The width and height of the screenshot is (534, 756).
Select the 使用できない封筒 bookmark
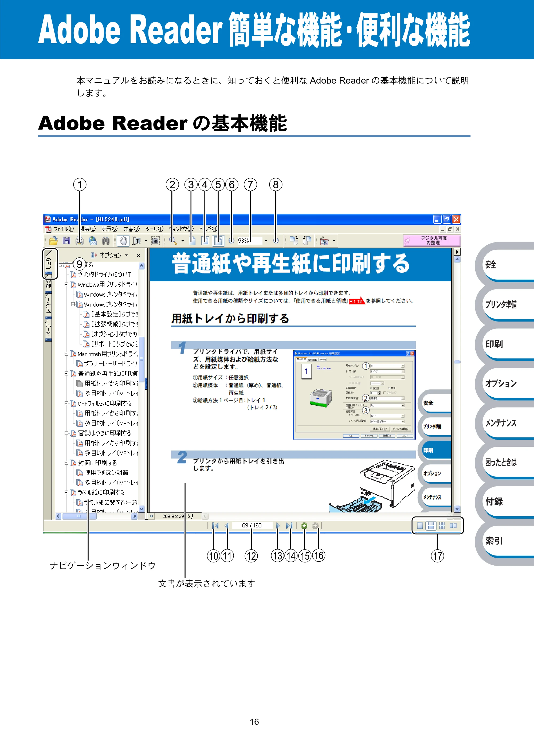point(102,472)
